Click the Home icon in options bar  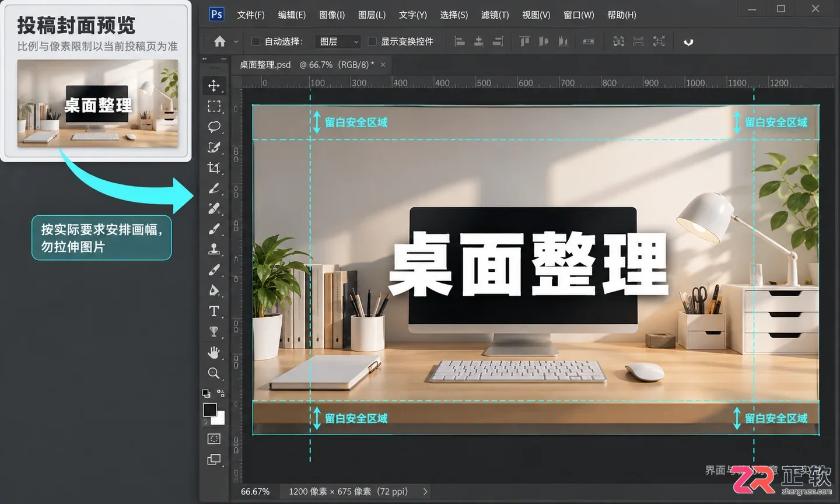pyautogui.click(x=219, y=41)
